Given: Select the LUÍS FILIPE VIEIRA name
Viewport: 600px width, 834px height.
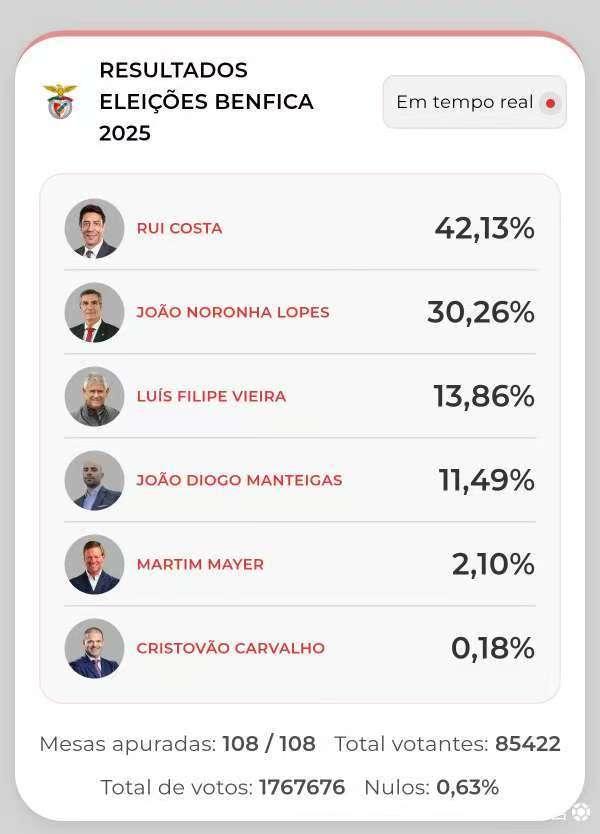Looking at the screenshot, I should pos(211,396).
